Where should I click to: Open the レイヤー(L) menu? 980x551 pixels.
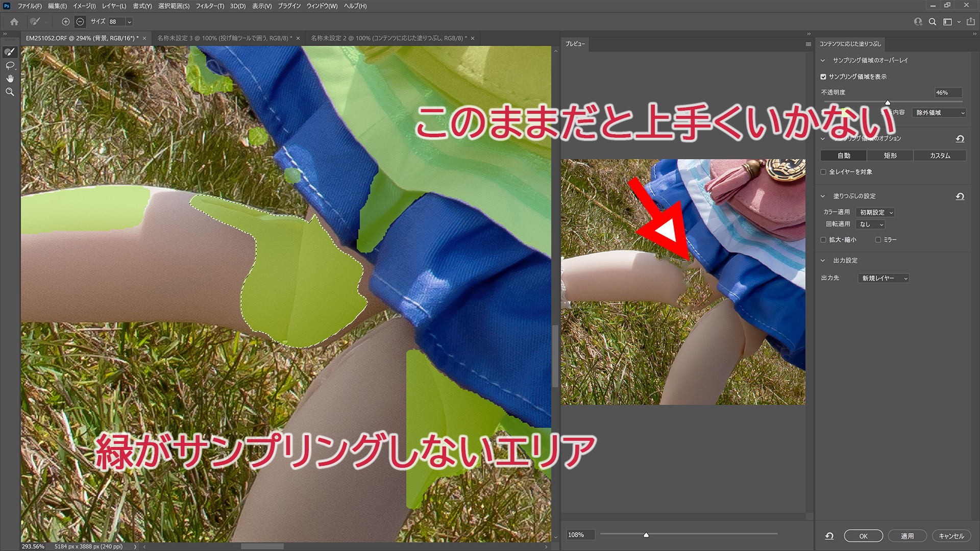pyautogui.click(x=114, y=6)
